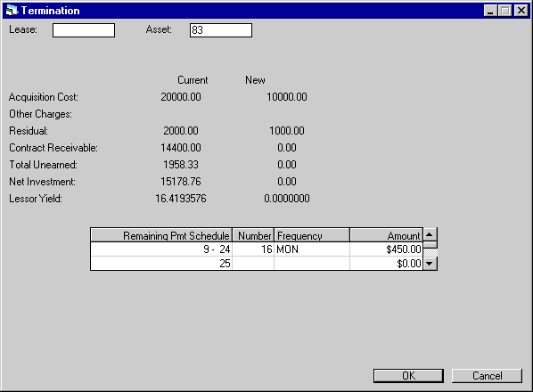Click the $450.00 amount cell
The height and width of the screenshot is (392, 533).
click(x=387, y=249)
